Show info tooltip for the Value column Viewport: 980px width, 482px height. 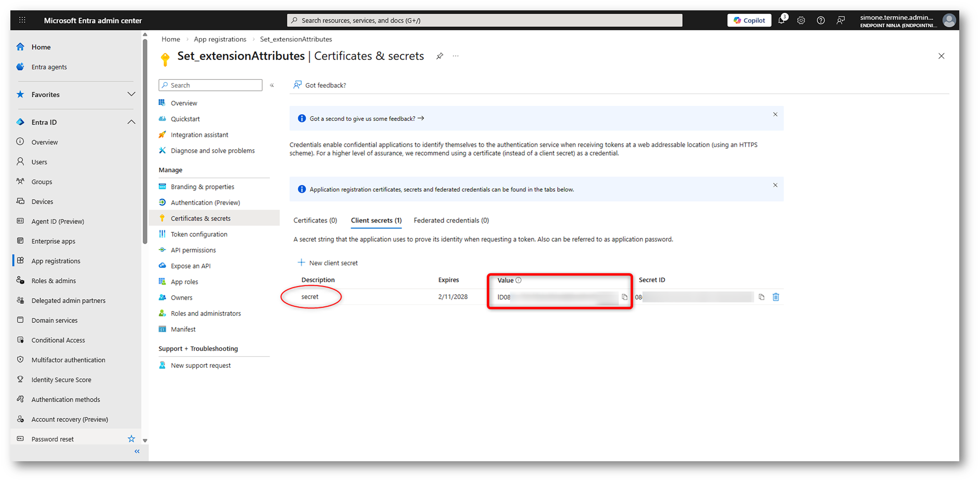click(519, 280)
